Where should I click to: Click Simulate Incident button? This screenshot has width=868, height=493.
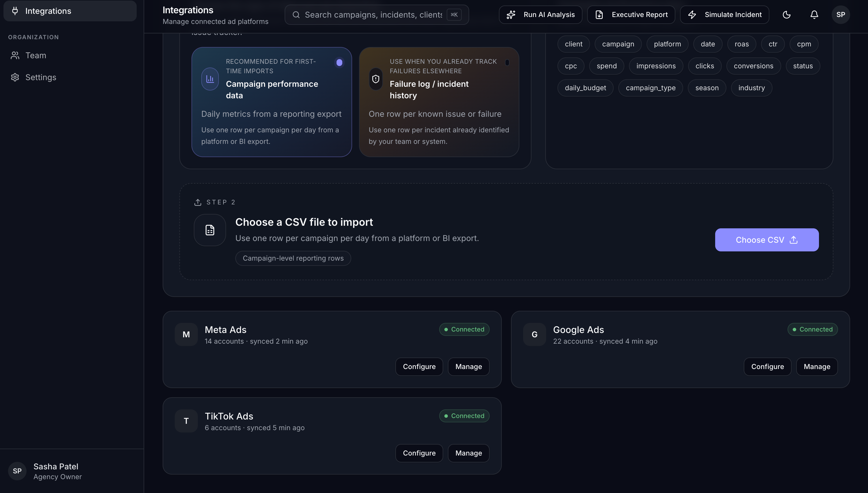click(724, 15)
